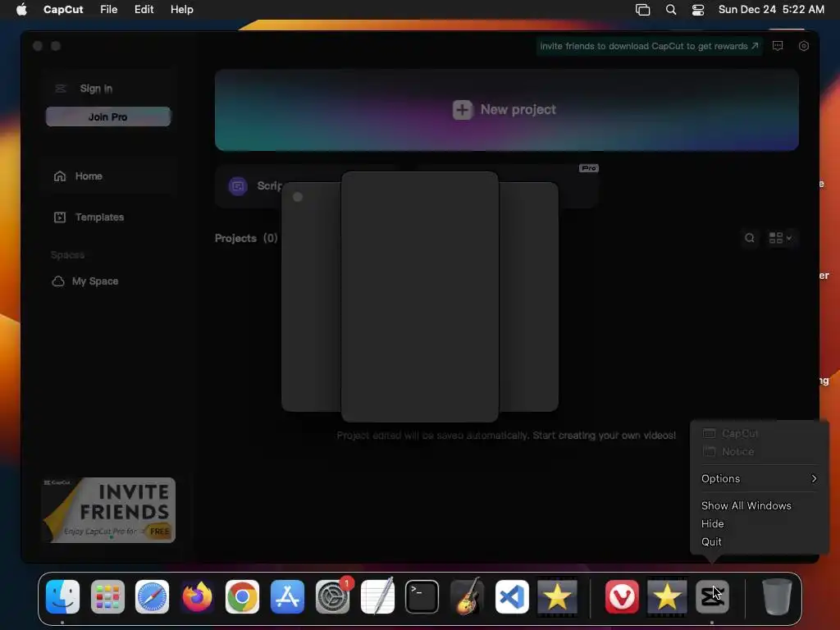
Task: Click the CapCut icon in the Dock
Action: pos(712,596)
